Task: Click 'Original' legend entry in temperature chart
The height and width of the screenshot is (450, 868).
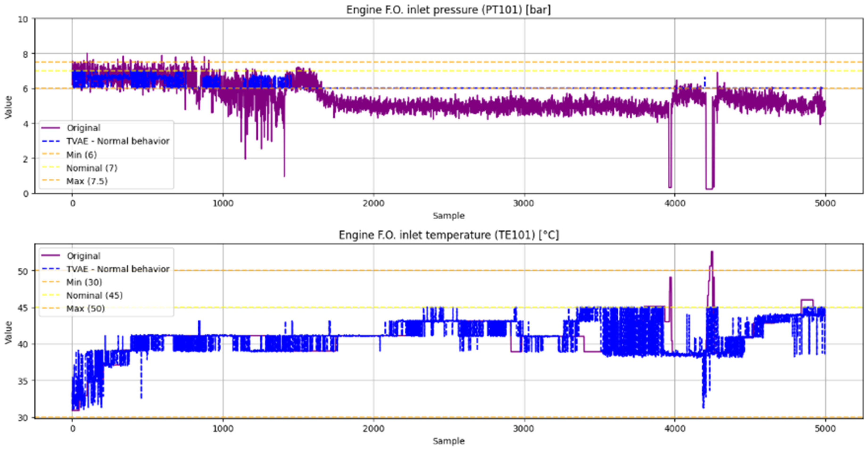Action: point(83,256)
